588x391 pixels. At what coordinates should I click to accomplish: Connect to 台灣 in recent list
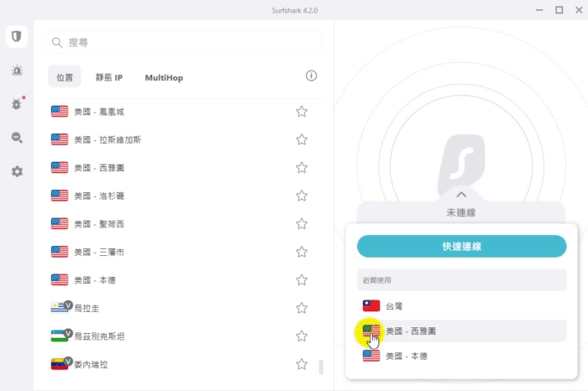(x=462, y=306)
